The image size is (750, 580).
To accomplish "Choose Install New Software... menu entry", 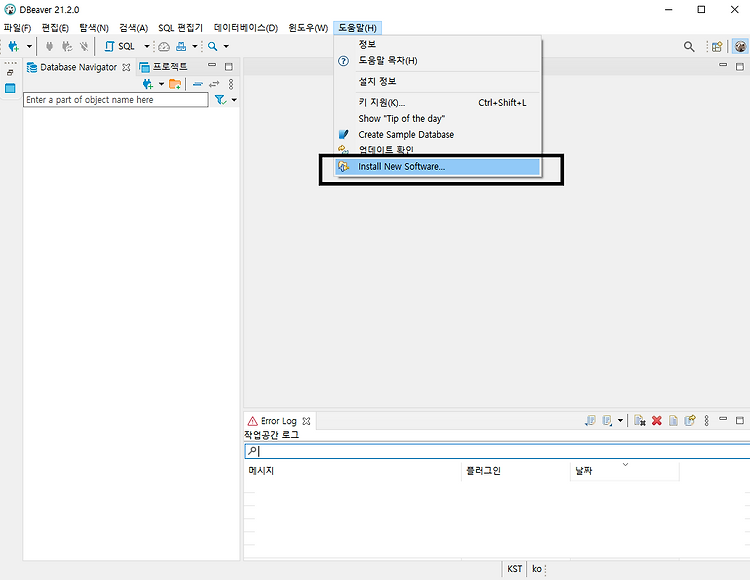I will coord(438,166).
